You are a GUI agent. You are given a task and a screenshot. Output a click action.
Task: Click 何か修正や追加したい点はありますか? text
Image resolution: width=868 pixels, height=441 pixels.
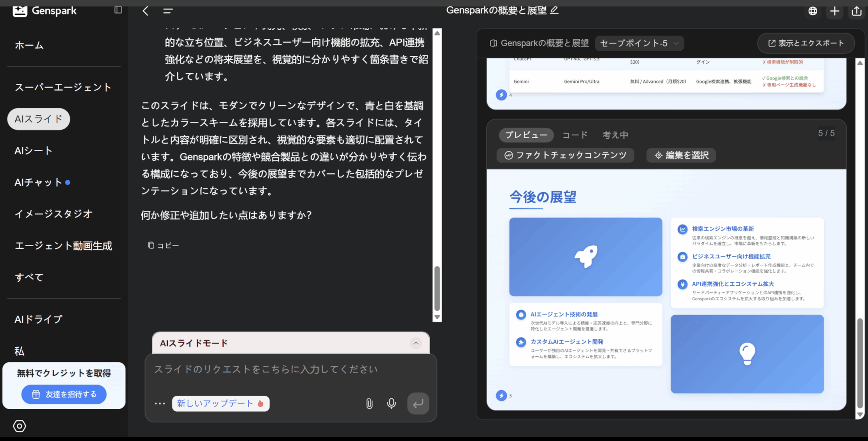[226, 215]
